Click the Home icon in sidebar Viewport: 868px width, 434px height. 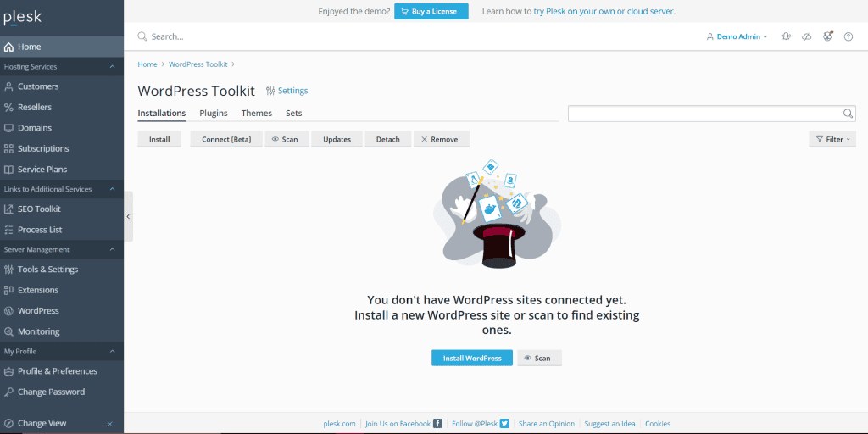[8, 47]
